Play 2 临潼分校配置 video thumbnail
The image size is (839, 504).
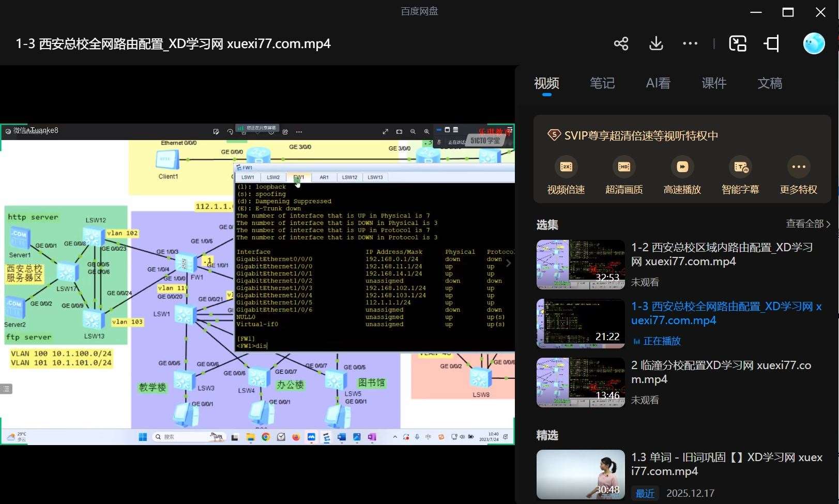(x=581, y=382)
